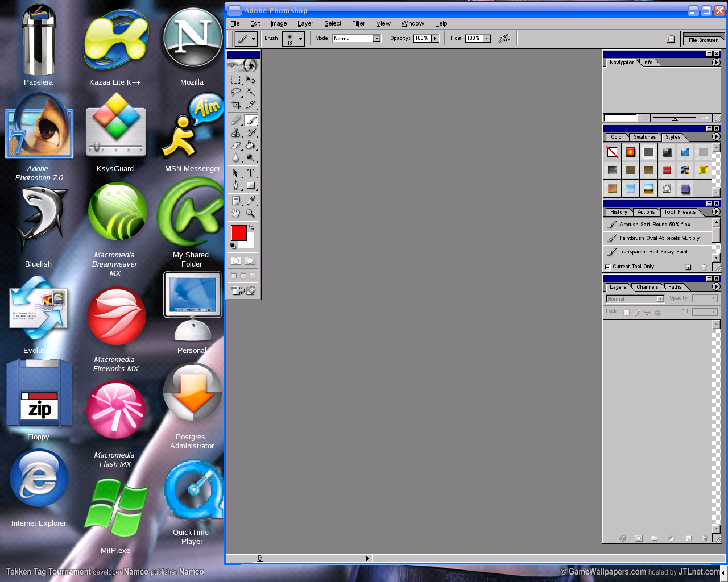This screenshot has height=582, width=728.
Task: Enable lock all checkbox in Layers
Action: click(x=657, y=312)
